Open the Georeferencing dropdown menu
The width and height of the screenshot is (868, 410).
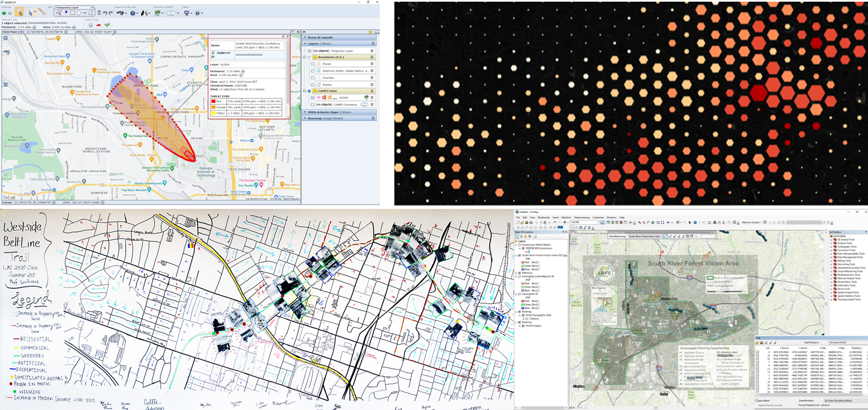tap(618, 236)
